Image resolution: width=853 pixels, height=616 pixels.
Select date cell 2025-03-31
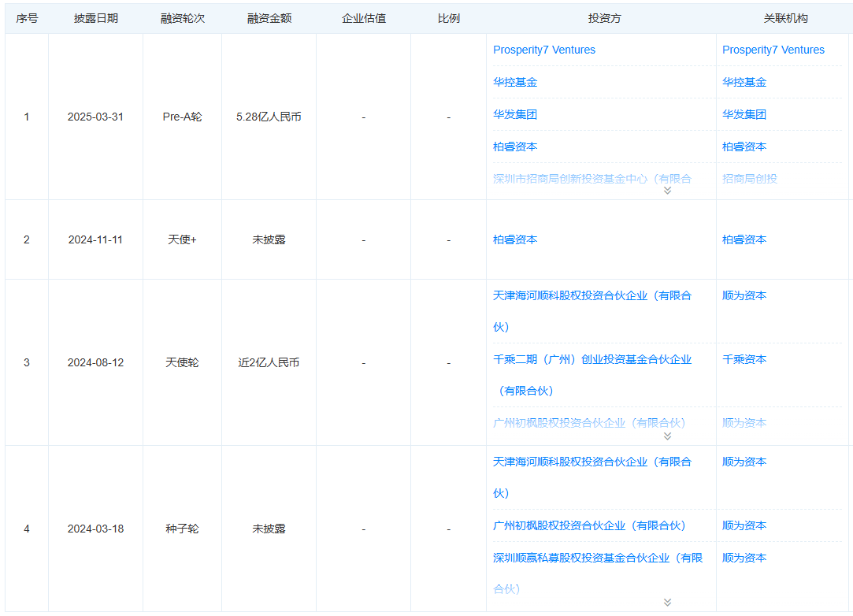tap(95, 117)
